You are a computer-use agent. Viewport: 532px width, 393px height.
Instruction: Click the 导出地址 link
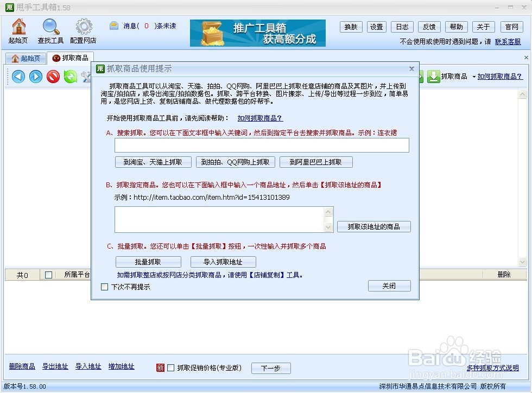coord(55,366)
